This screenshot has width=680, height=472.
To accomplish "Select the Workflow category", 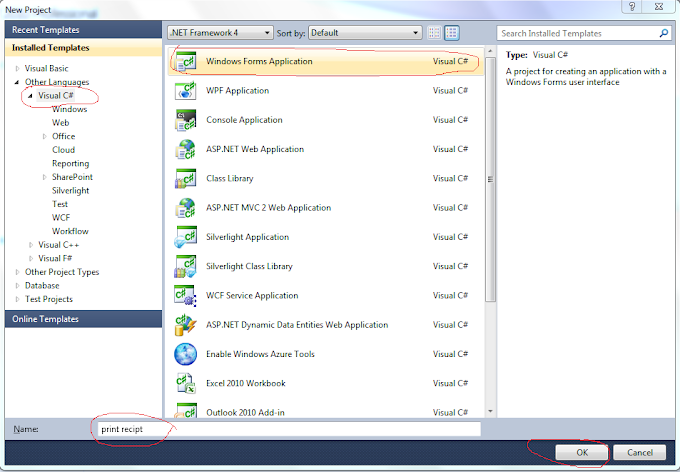I will pyautogui.click(x=70, y=231).
